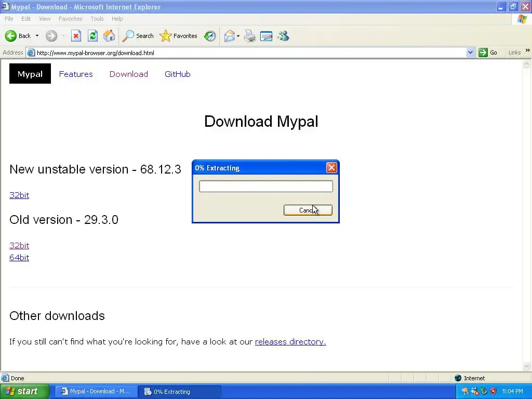This screenshot has width=532, height=399.
Task: Click the page icon in the address bar
Action: (31, 52)
